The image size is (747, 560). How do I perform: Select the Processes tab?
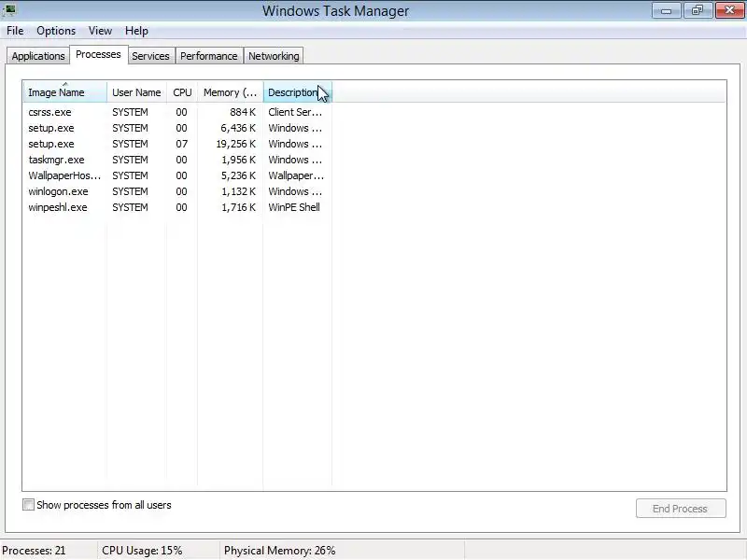coord(98,54)
